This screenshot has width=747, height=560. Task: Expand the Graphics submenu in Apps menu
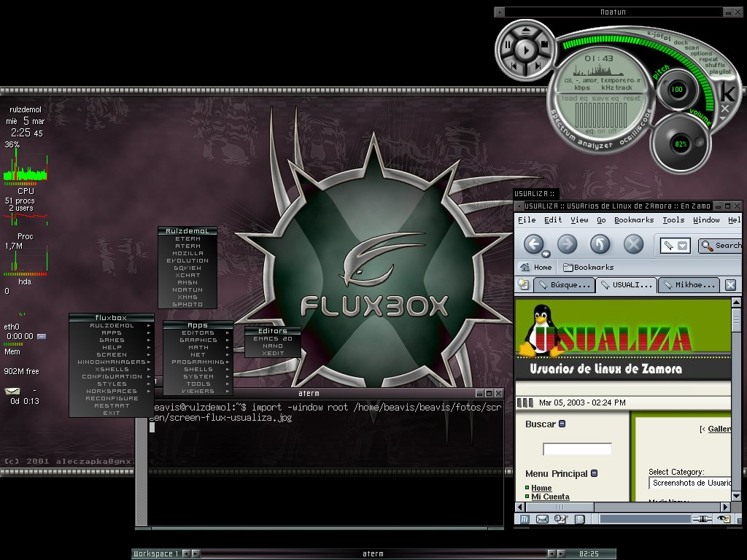pos(198,340)
